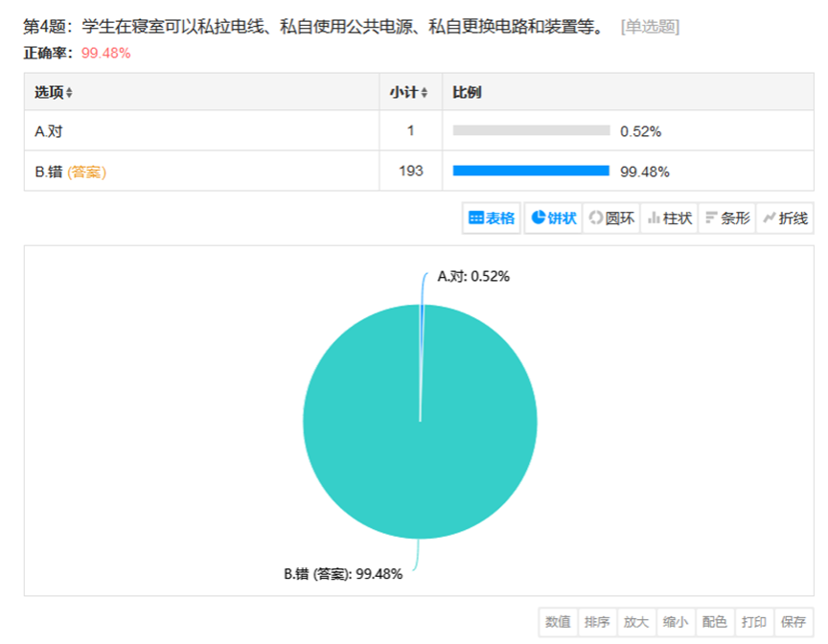Display the 条形 bar chart

(727, 218)
